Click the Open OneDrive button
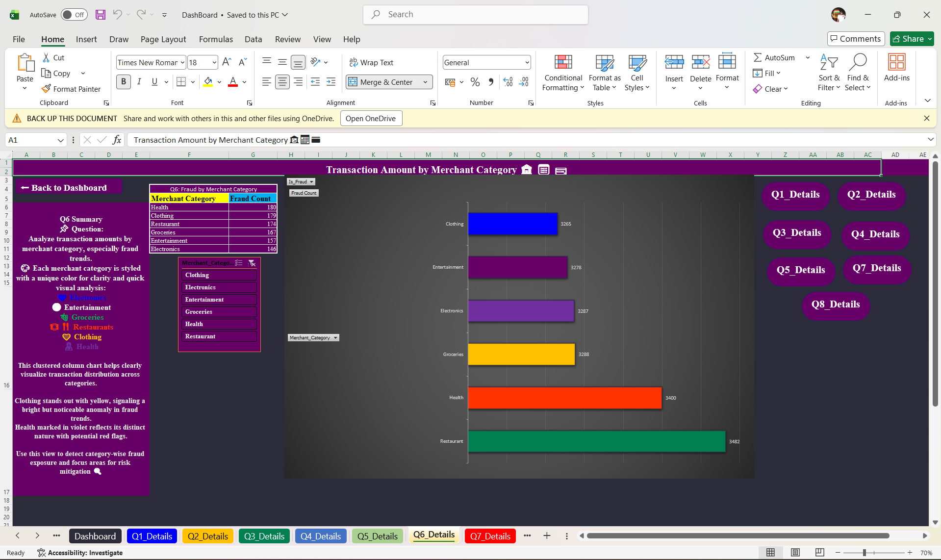The image size is (941, 560). 371,118
